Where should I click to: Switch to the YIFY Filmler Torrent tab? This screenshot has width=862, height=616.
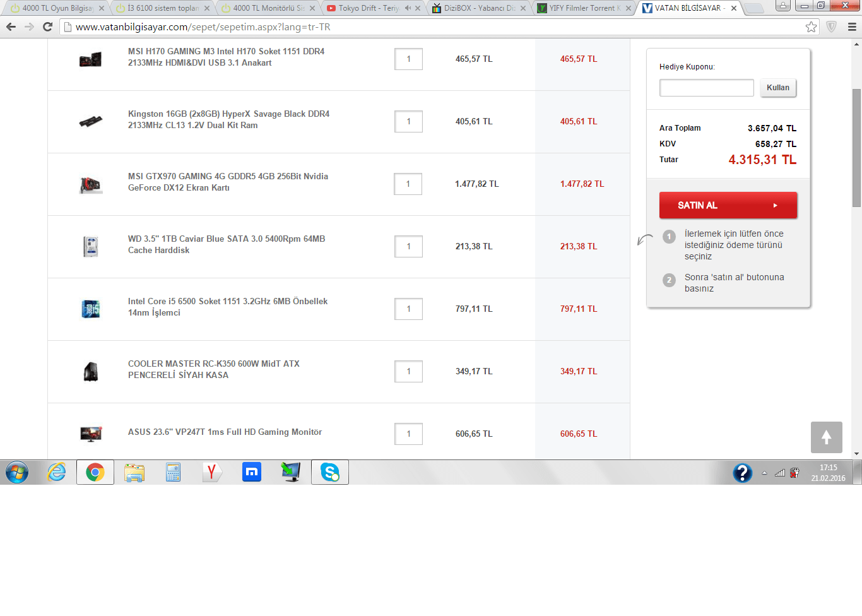[584, 8]
